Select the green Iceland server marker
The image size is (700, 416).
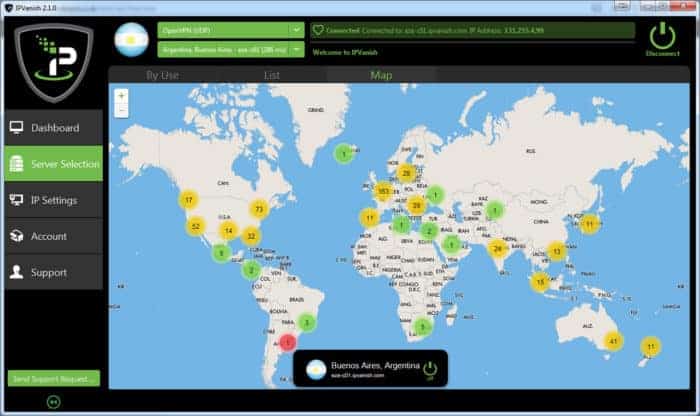pyautogui.click(x=344, y=154)
